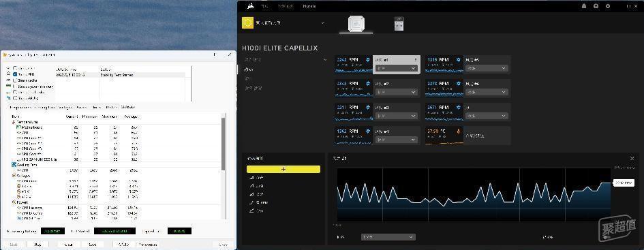Select the H100i cooler device thumbnail

click(356, 24)
